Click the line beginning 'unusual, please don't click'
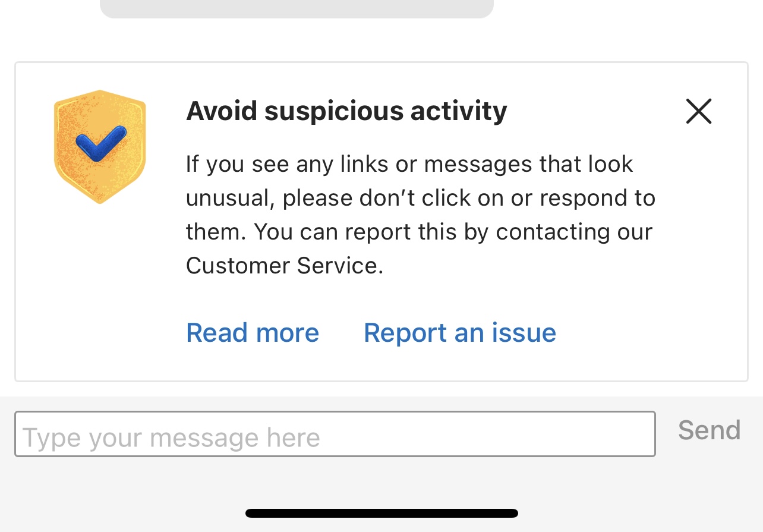Viewport: 763px width, 532px height. 420,197
